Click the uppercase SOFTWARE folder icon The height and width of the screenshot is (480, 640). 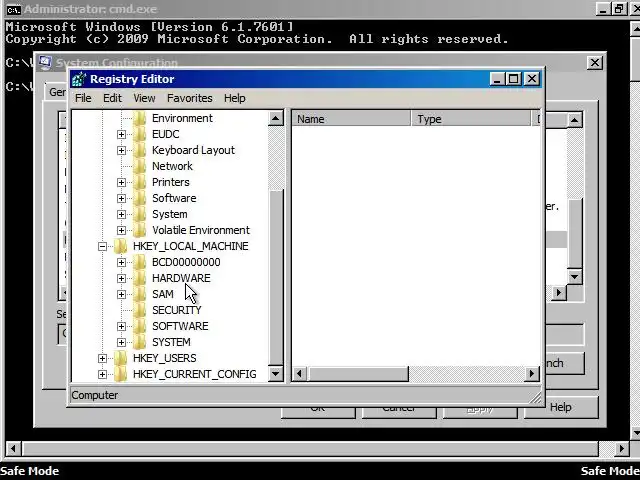pyautogui.click(x=140, y=326)
